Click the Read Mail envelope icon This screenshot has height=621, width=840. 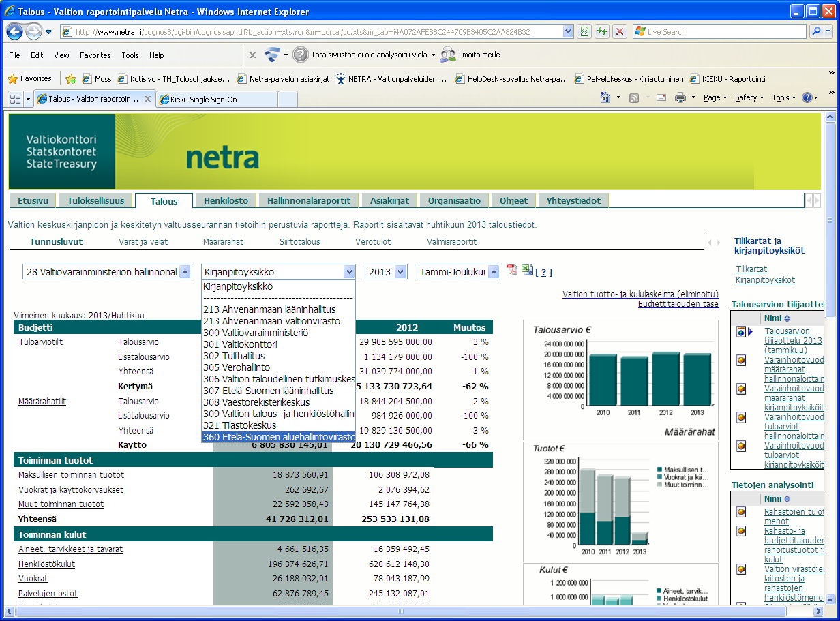click(661, 97)
